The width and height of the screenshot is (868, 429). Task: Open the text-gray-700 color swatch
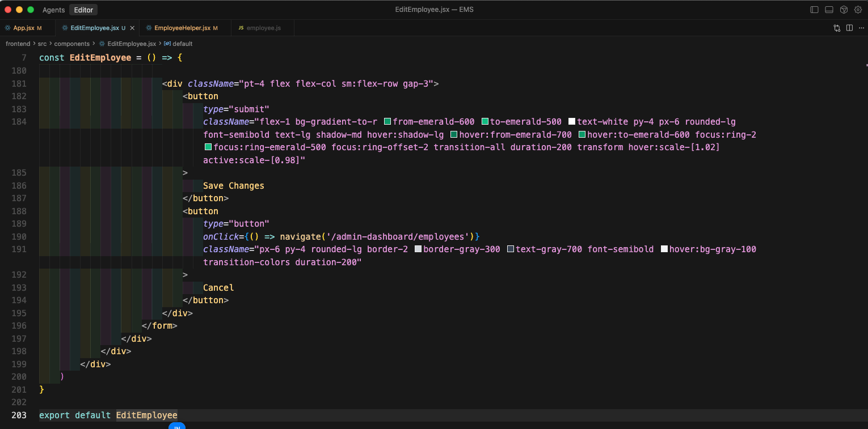point(511,249)
